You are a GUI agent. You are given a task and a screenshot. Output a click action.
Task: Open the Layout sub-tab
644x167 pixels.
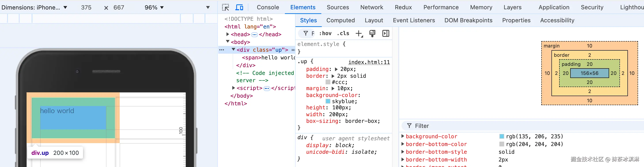pos(374,20)
